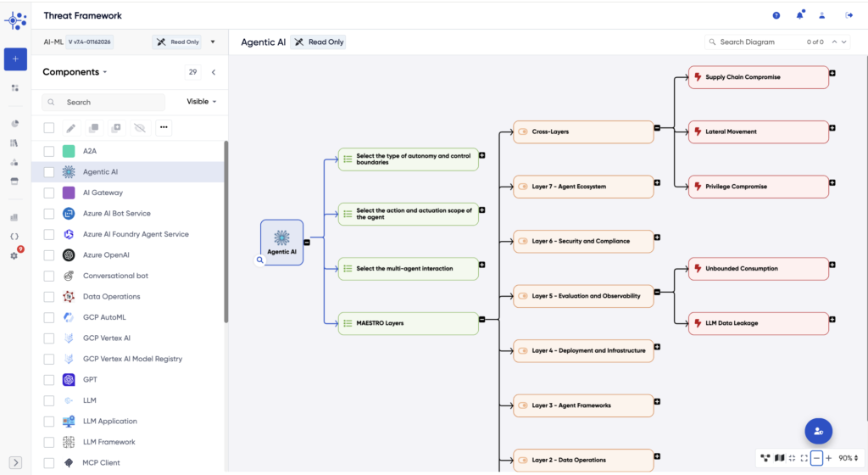This screenshot has width=868, height=475.
Task: Collapse the Components panel with chevron
Action: click(x=214, y=73)
